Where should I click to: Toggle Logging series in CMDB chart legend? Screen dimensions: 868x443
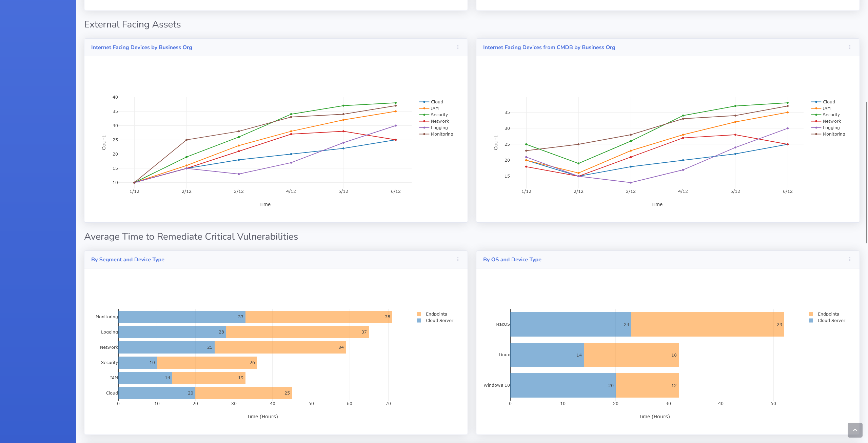(831, 127)
